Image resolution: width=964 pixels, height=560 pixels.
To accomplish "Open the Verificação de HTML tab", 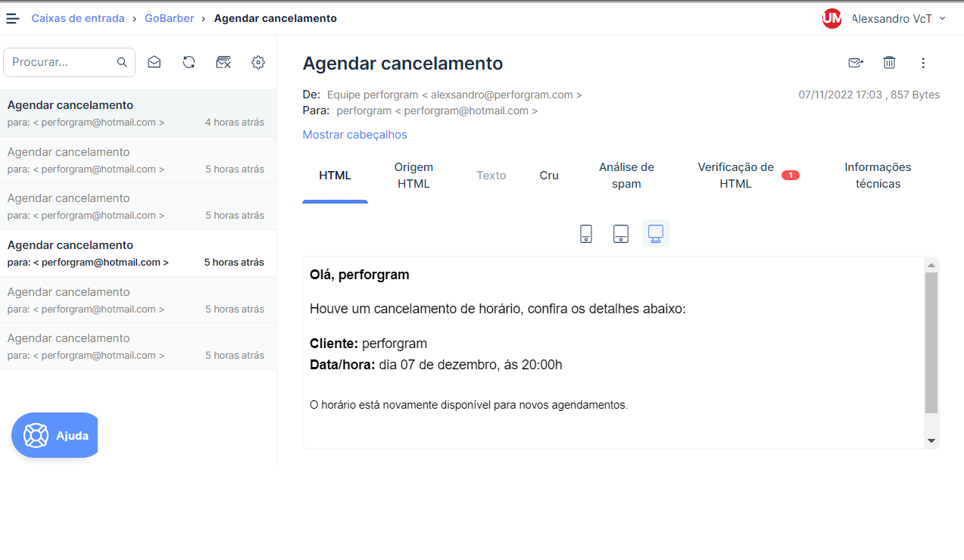I will pos(735,175).
